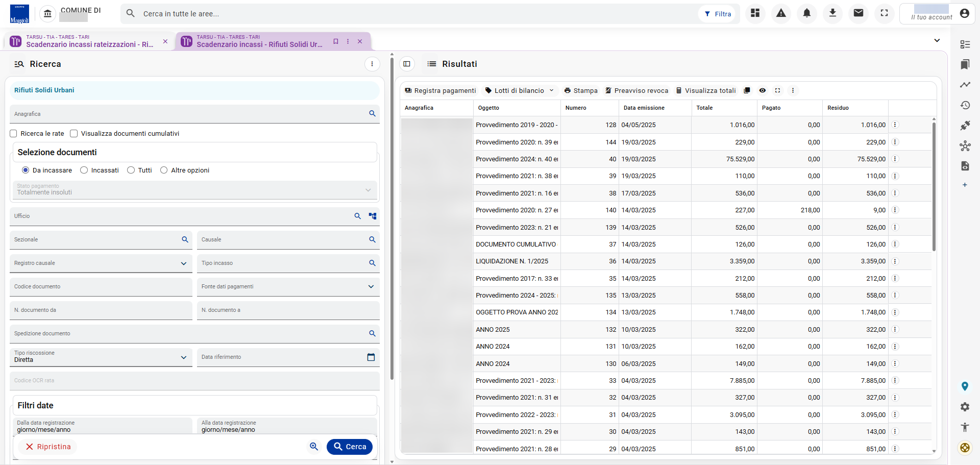Viewport: 980px width, 465px height.
Task: Click Visualizza totali toolbar item
Action: (x=706, y=90)
